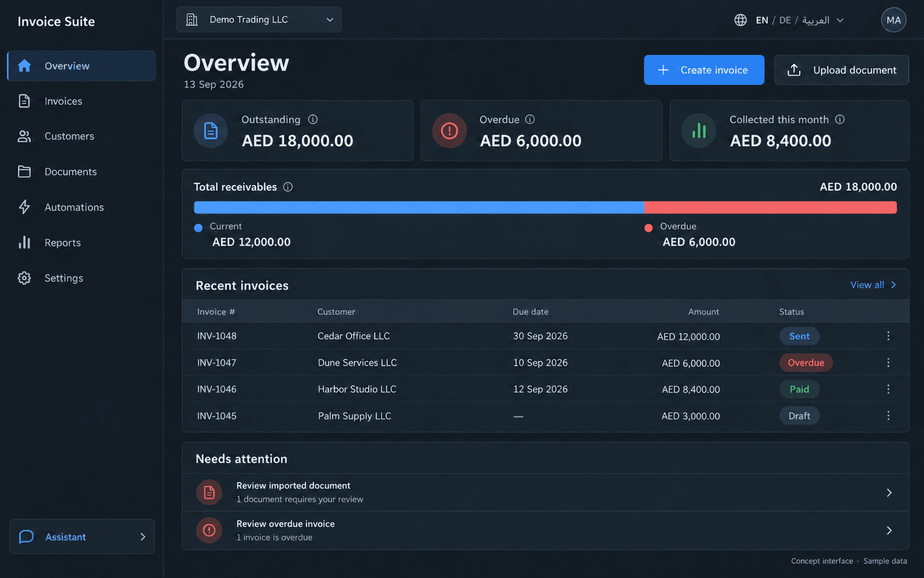
Task: Expand the language selector chevron
Action: [x=840, y=20]
